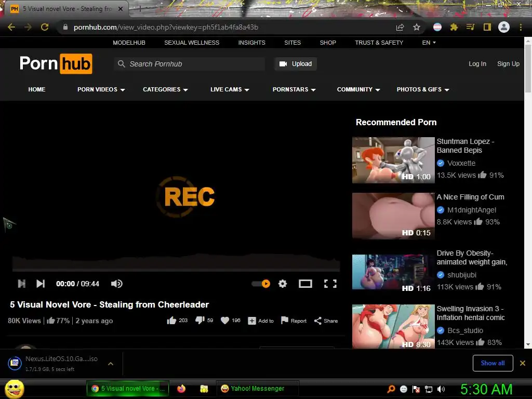Screen dimensions: 532x399
Task: Open the browser side panel icon
Action: (487, 27)
